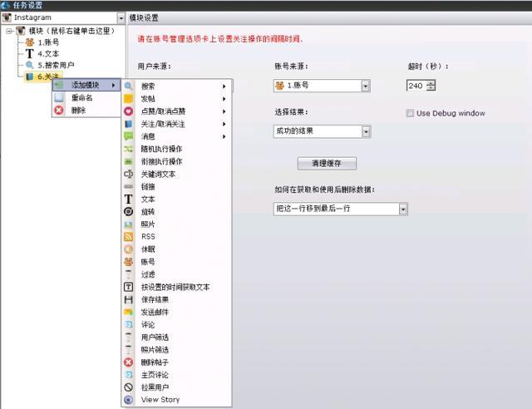Click the shuffle random-execute icon

pyautogui.click(x=128, y=149)
